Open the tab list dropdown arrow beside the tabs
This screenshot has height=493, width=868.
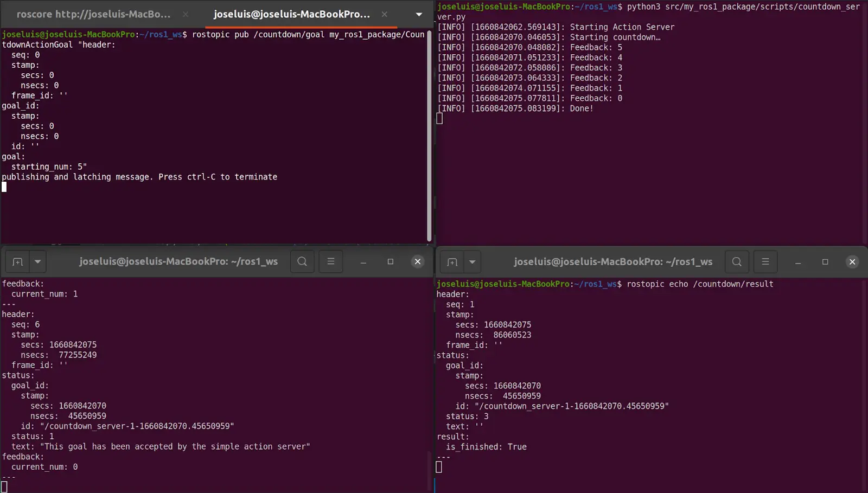pos(419,14)
